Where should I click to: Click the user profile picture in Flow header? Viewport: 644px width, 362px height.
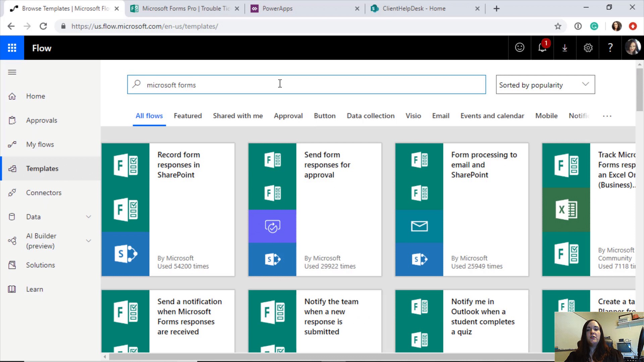pos(633,47)
